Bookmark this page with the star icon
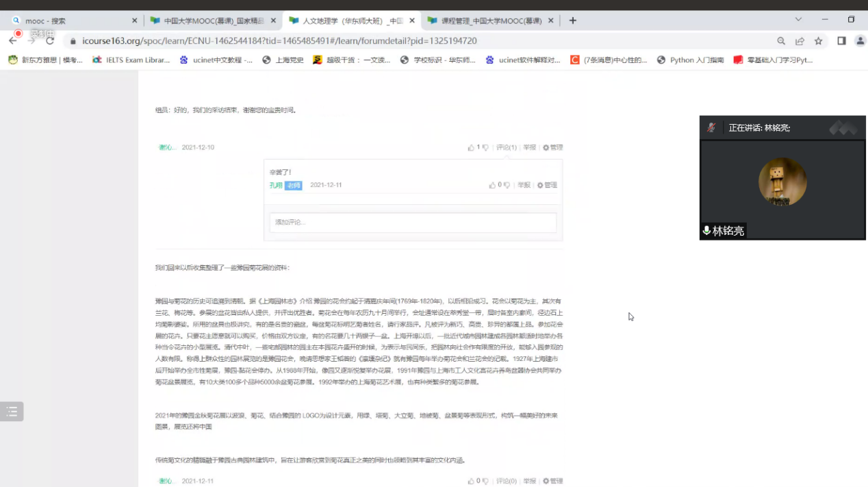 coord(818,41)
